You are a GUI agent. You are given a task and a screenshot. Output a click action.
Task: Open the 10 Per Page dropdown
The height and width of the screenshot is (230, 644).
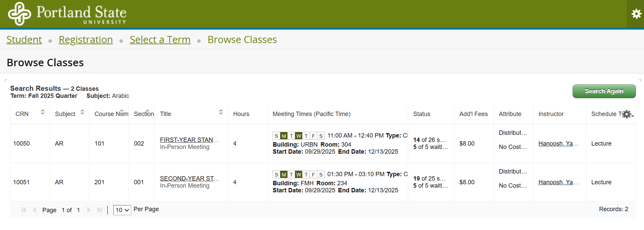click(x=122, y=210)
